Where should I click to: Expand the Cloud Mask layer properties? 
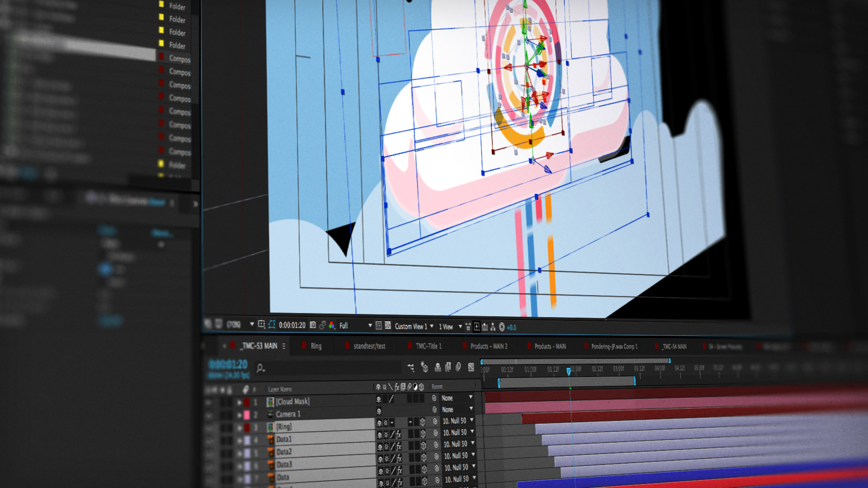(x=239, y=402)
